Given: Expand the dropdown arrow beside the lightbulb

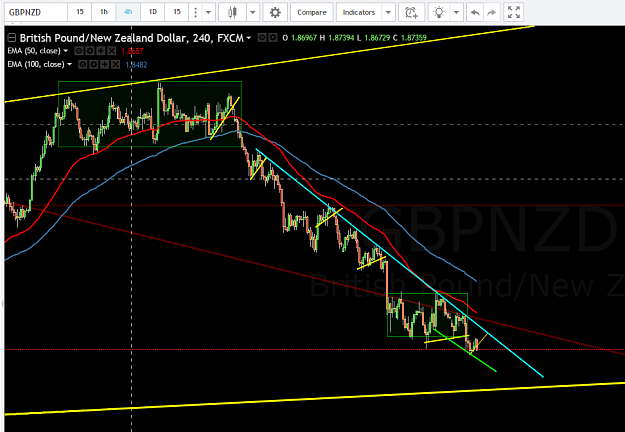Looking at the screenshot, I should coord(456,12).
